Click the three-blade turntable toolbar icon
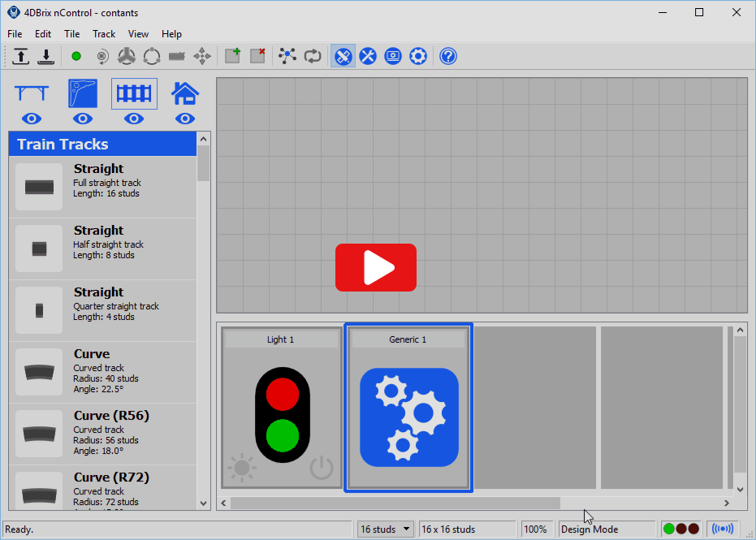Viewport: 756px width, 540px height. point(127,56)
